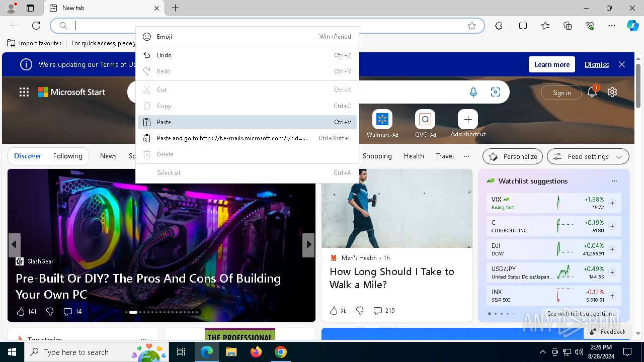Open page settings gear icon

click(612, 92)
